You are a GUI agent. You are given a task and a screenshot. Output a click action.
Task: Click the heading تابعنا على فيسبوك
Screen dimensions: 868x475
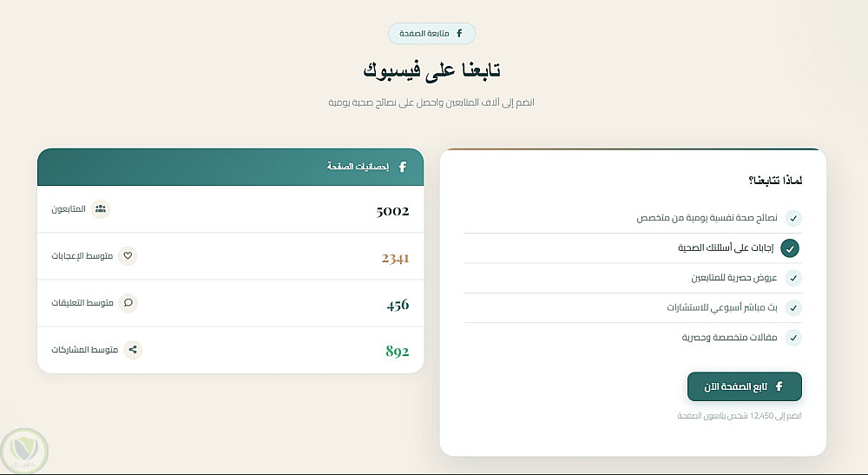pos(431,70)
